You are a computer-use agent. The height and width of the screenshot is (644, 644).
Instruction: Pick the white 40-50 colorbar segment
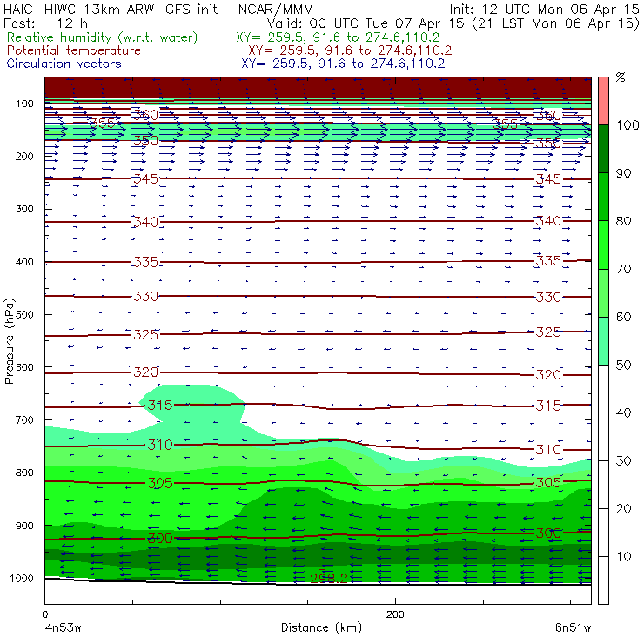tap(603, 389)
